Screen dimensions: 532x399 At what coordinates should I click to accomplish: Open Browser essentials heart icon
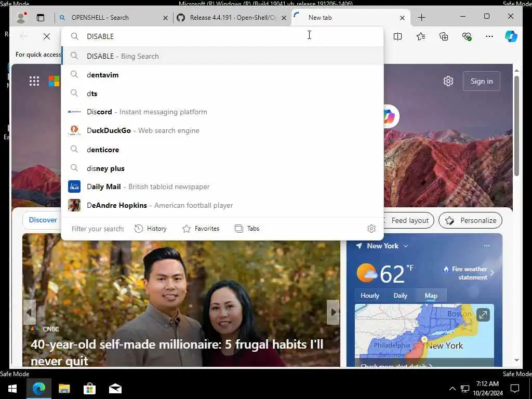click(467, 36)
